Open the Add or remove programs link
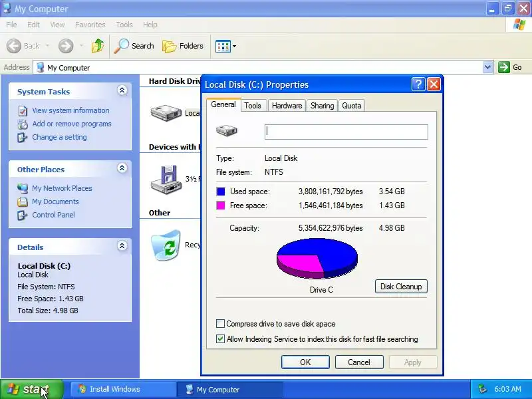The width and height of the screenshot is (532, 399). coord(72,124)
